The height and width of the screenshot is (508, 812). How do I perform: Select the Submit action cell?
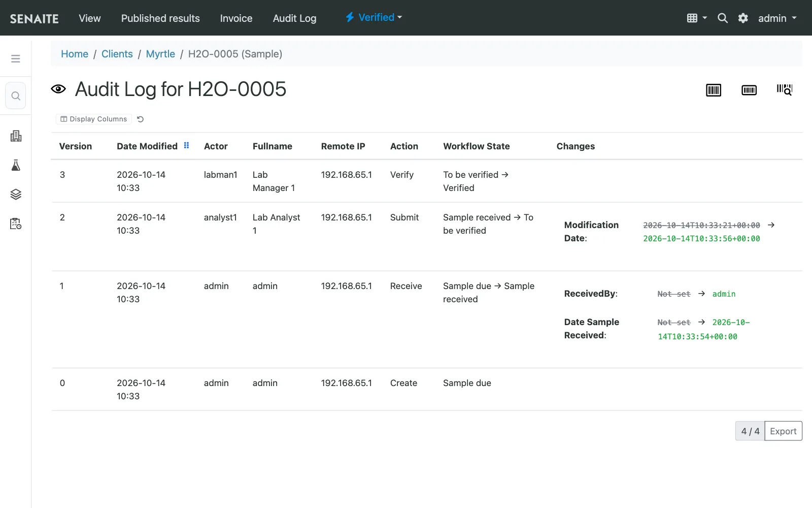click(404, 217)
